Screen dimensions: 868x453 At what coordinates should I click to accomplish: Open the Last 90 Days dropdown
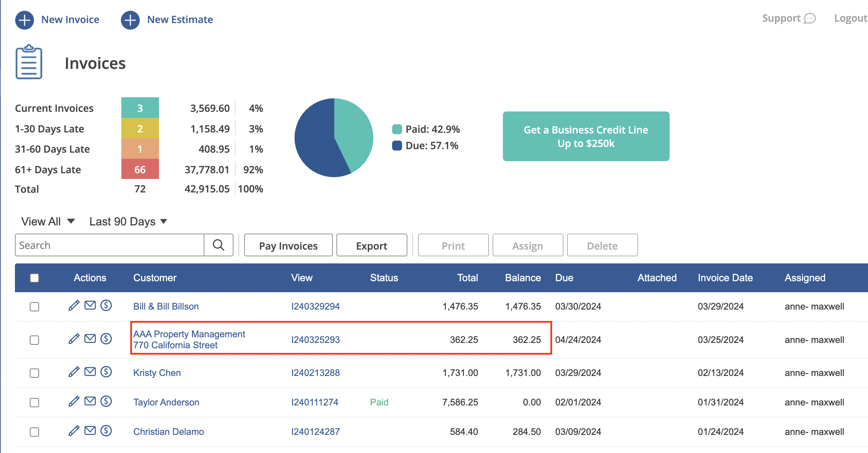[x=128, y=222]
